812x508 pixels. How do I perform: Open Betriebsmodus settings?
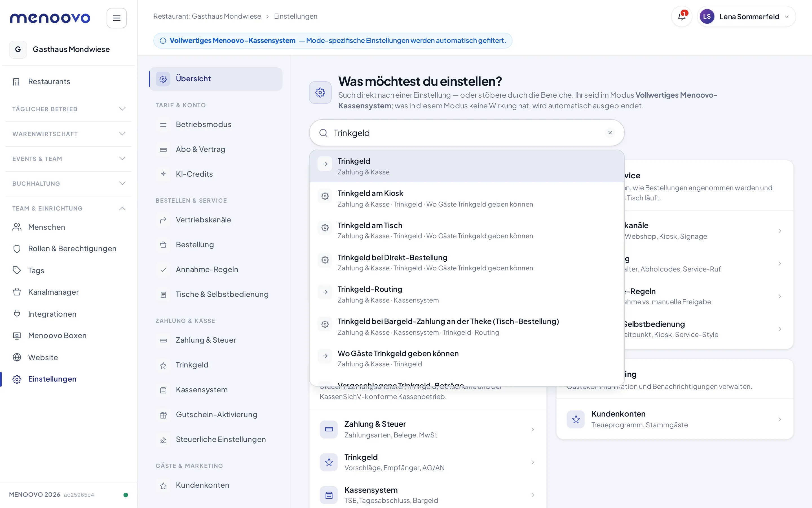(216, 125)
